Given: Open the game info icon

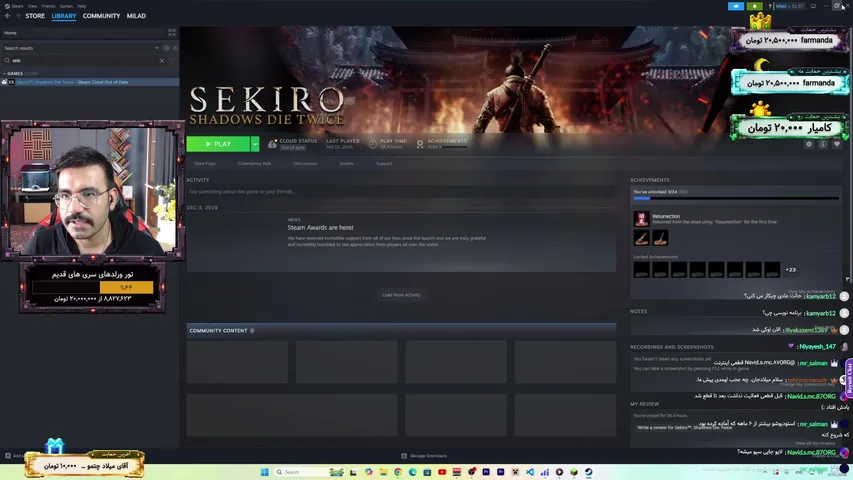Looking at the screenshot, I should tap(823, 144).
